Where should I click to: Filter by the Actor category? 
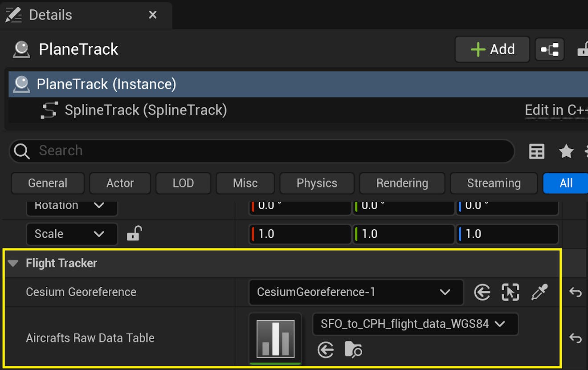tap(120, 183)
